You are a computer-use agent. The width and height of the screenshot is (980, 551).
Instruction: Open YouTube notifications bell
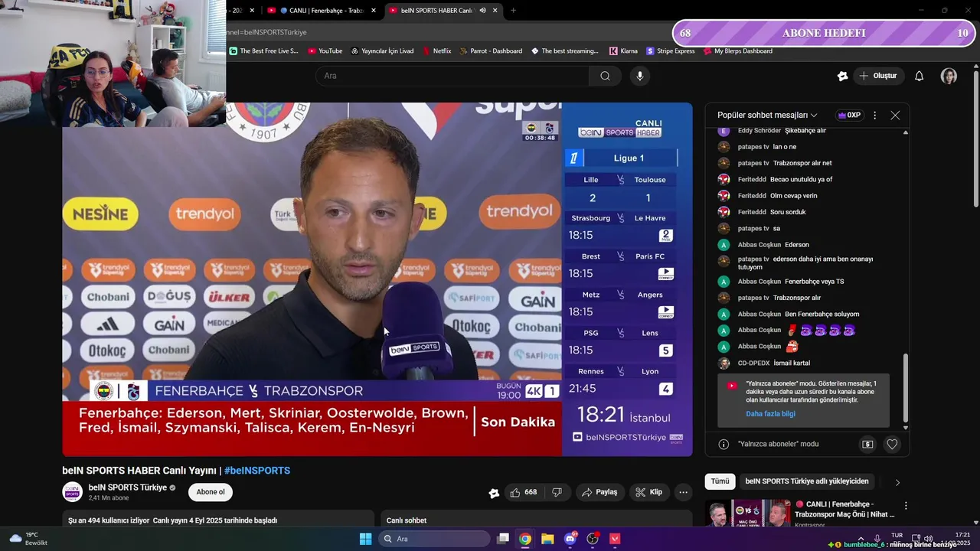tap(920, 76)
